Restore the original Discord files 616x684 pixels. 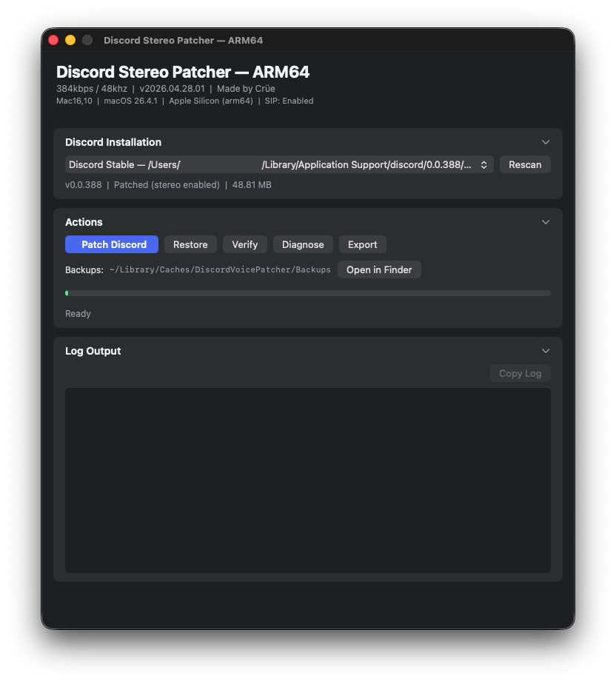tap(190, 244)
